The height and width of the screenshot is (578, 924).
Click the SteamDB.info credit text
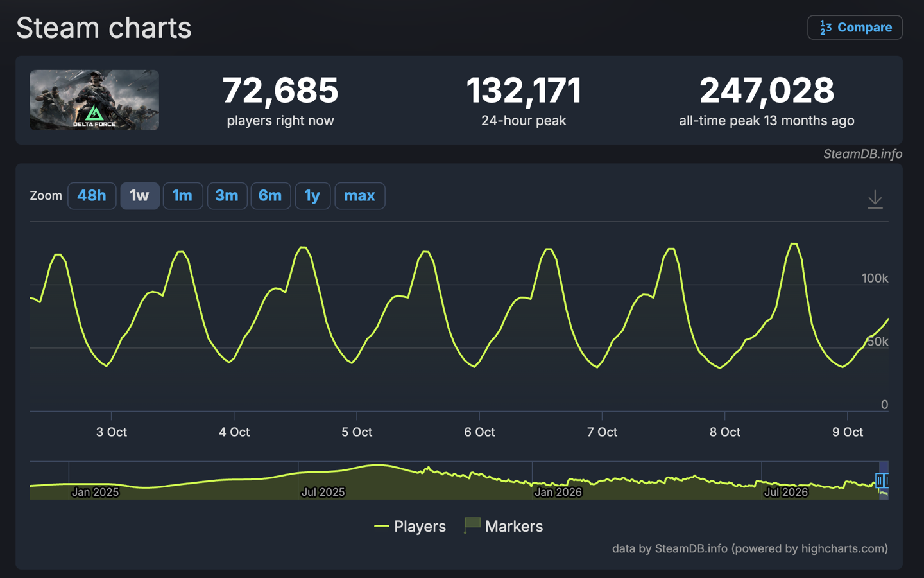tap(862, 154)
